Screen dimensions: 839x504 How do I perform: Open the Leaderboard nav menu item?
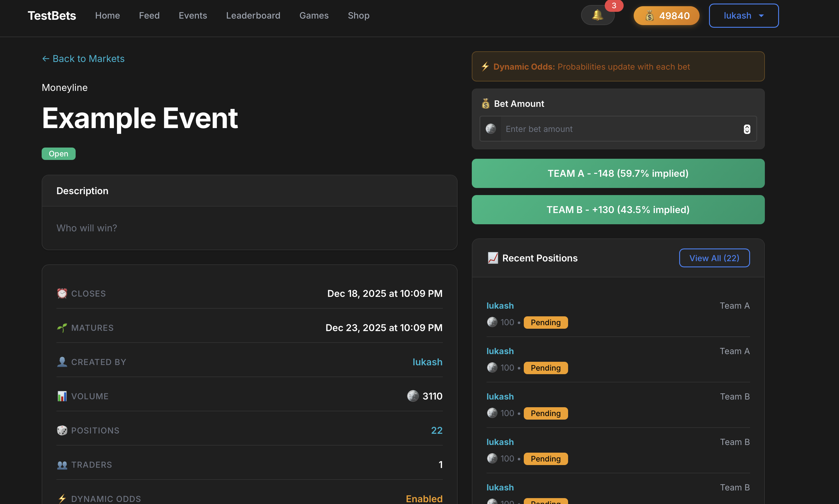pyautogui.click(x=253, y=16)
